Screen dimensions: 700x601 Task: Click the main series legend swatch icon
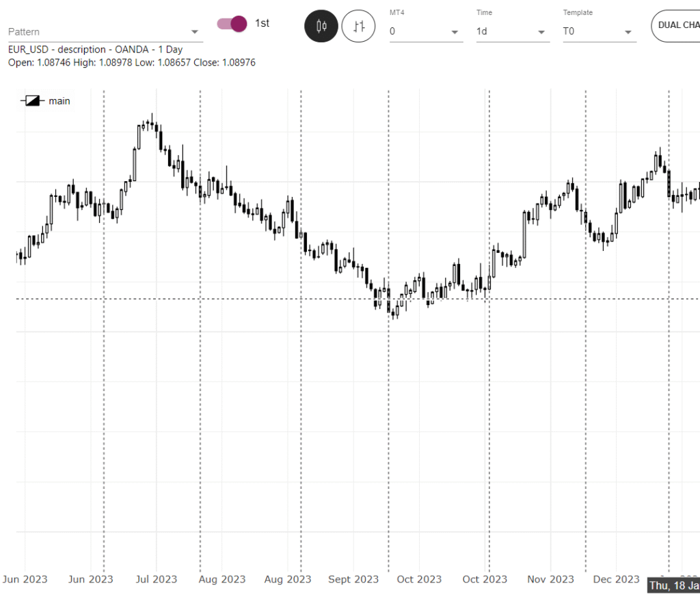click(x=33, y=101)
